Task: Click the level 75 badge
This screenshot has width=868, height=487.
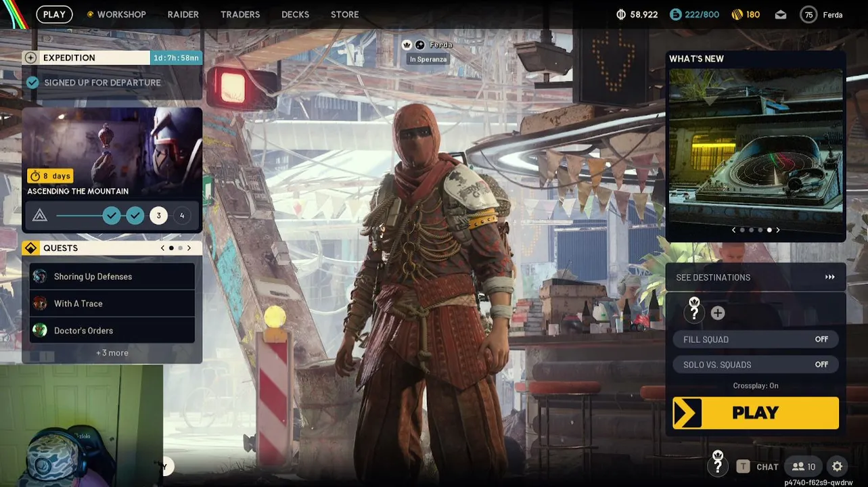Action: point(808,14)
